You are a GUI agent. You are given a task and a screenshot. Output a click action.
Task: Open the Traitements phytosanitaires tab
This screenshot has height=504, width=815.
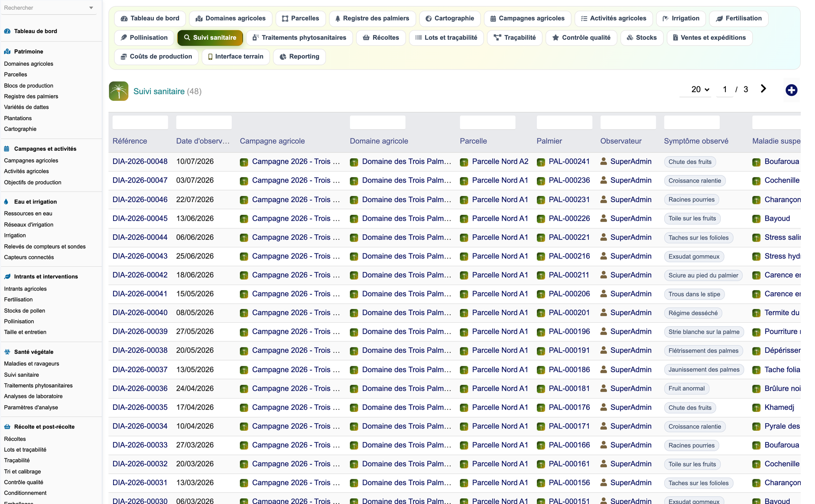click(x=299, y=38)
